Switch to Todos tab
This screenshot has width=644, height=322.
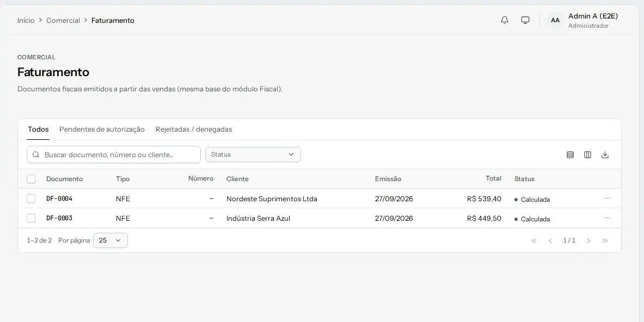tap(38, 129)
